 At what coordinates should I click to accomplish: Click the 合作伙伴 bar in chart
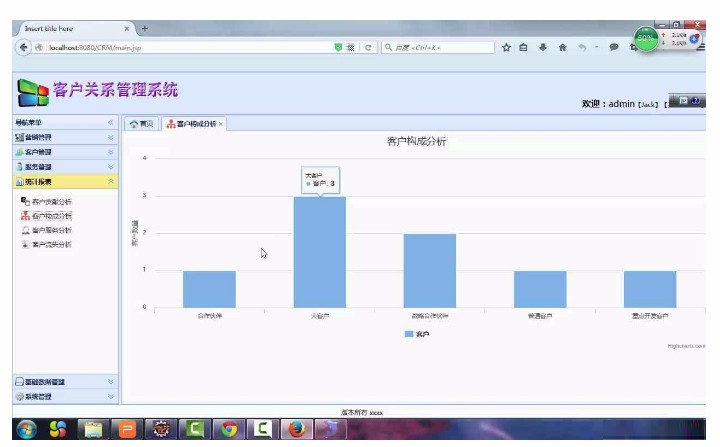(x=209, y=289)
